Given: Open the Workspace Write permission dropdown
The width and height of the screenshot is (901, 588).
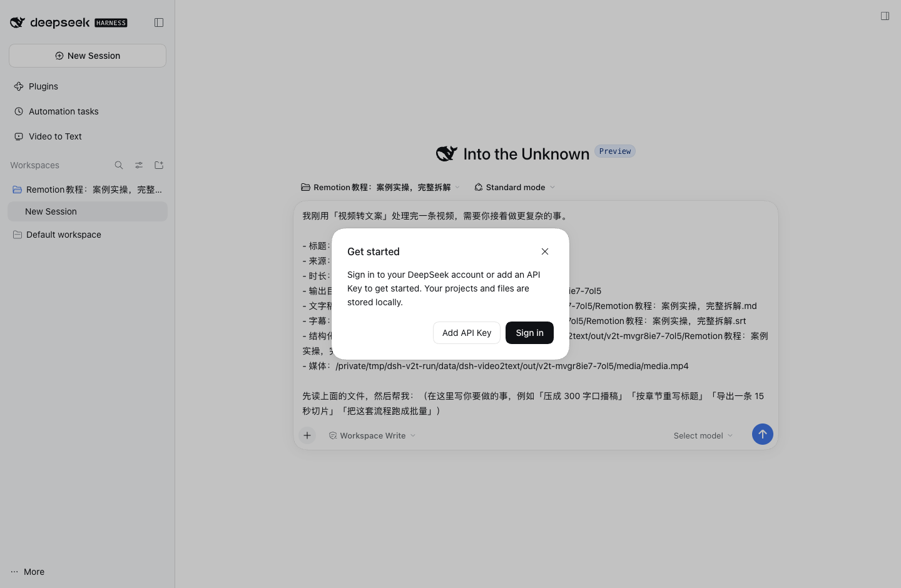Looking at the screenshot, I should pyautogui.click(x=372, y=435).
